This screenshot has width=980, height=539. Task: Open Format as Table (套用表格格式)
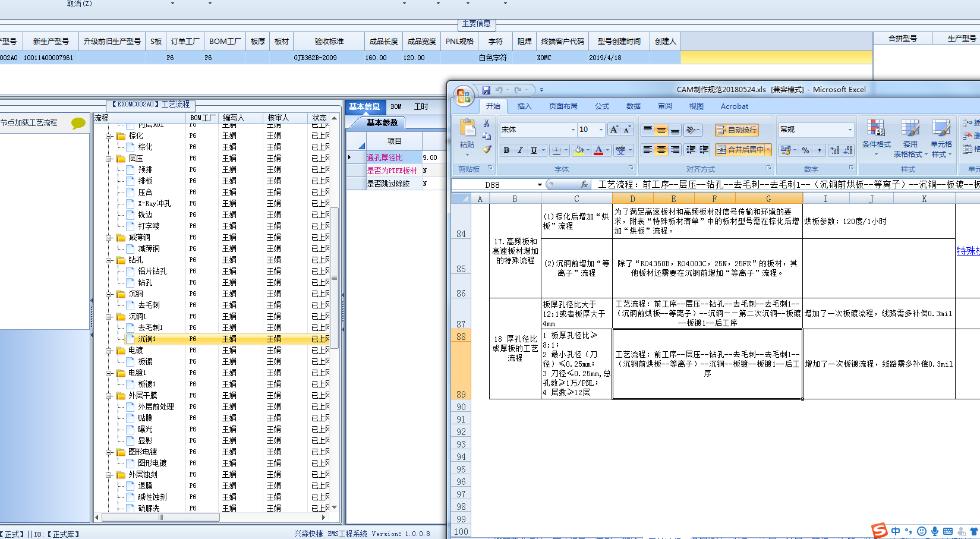tap(910, 138)
